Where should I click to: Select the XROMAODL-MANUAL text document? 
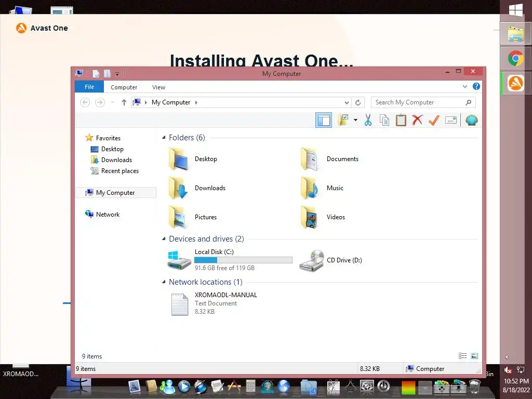point(212,303)
